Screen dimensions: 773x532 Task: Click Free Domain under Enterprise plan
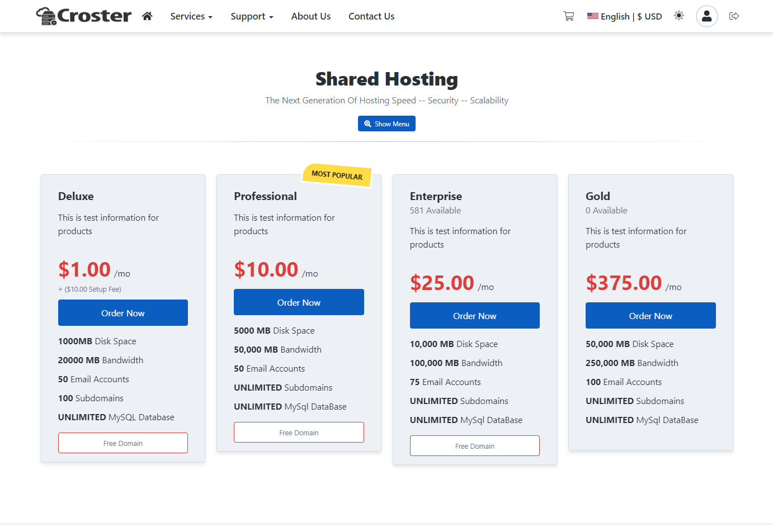(474, 446)
